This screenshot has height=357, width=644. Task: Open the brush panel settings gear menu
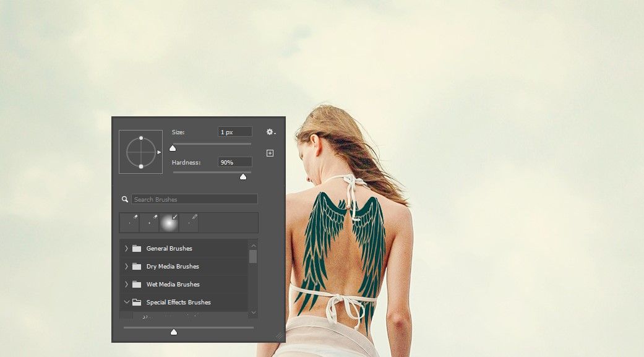[x=268, y=132]
